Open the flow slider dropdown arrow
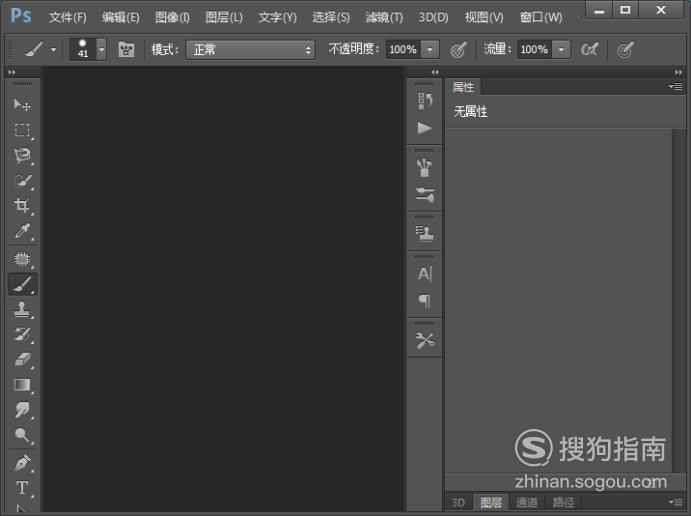This screenshot has width=691, height=516. point(561,49)
